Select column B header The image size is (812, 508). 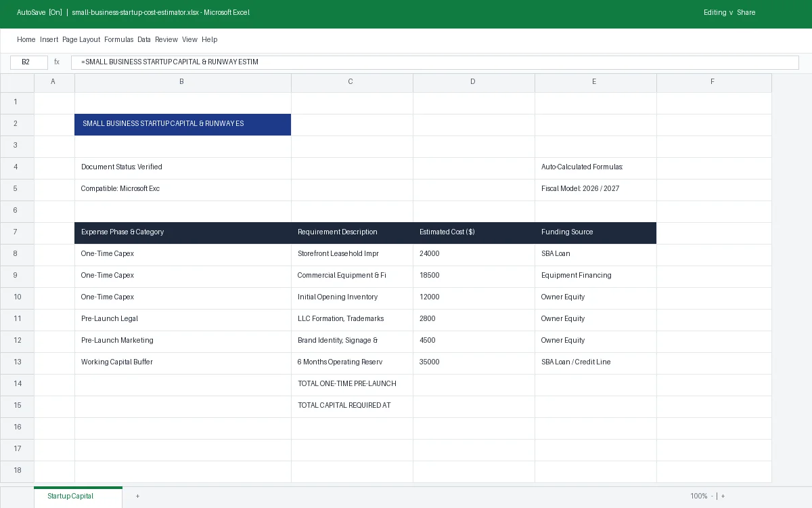coord(183,83)
